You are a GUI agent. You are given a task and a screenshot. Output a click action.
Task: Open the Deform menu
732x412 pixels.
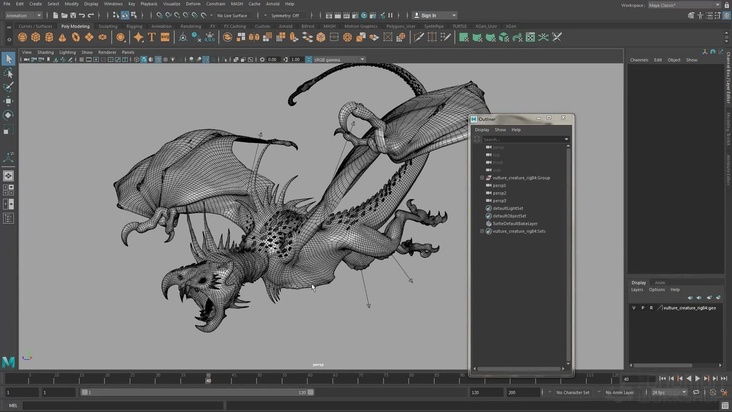(x=193, y=4)
